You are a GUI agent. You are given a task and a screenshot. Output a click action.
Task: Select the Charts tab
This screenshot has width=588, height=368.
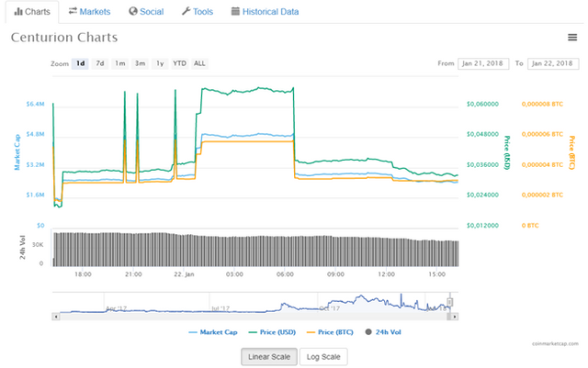(x=32, y=12)
